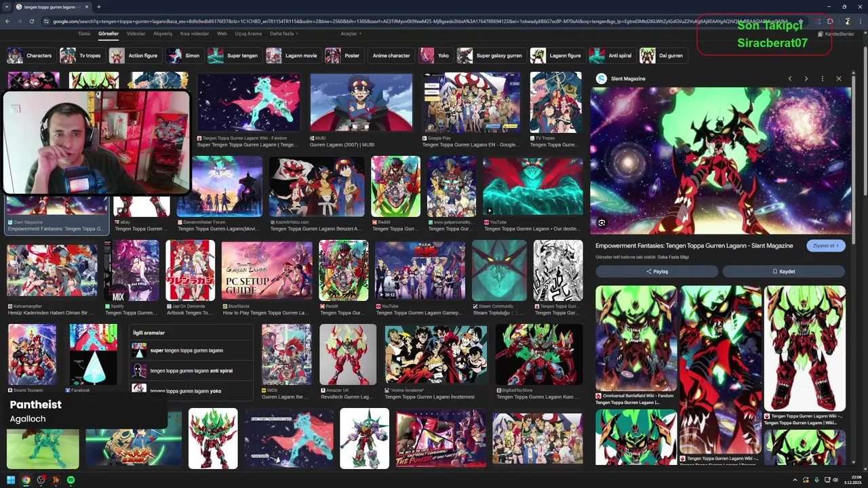Open the KozmikYolcu.com Benzeri thumbnail
The height and width of the screenshot is (488, 868).
click(317, 186)
